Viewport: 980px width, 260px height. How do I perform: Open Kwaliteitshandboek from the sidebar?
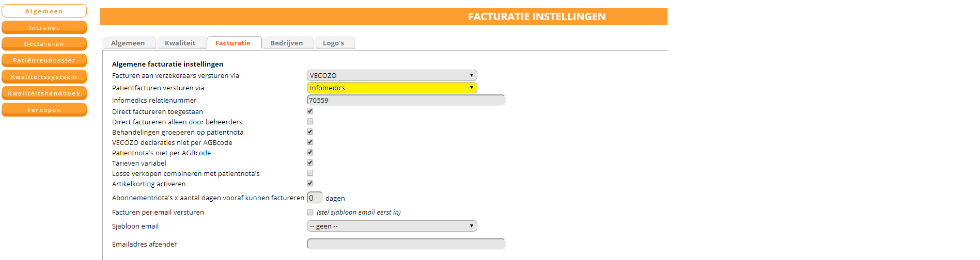44,93
